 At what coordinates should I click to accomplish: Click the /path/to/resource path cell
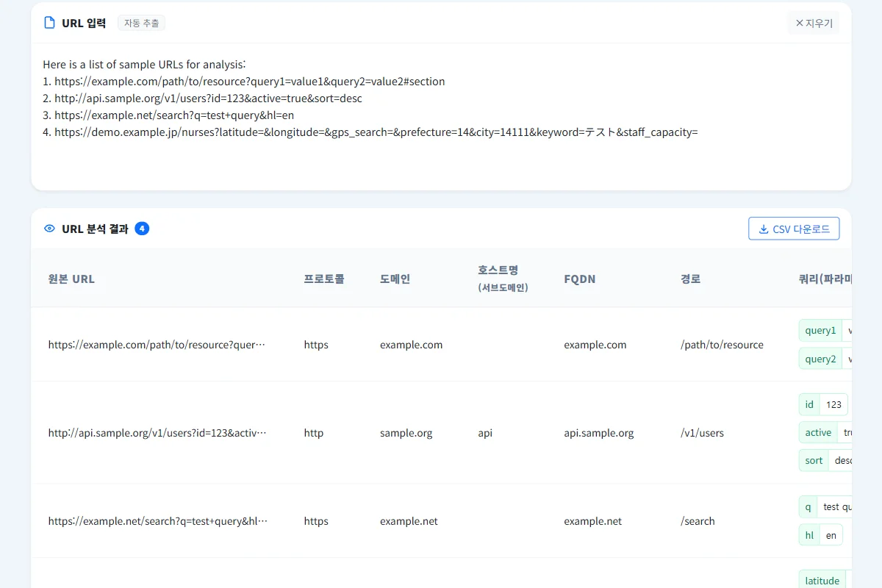pyautogui.click(x=723, y=345)
